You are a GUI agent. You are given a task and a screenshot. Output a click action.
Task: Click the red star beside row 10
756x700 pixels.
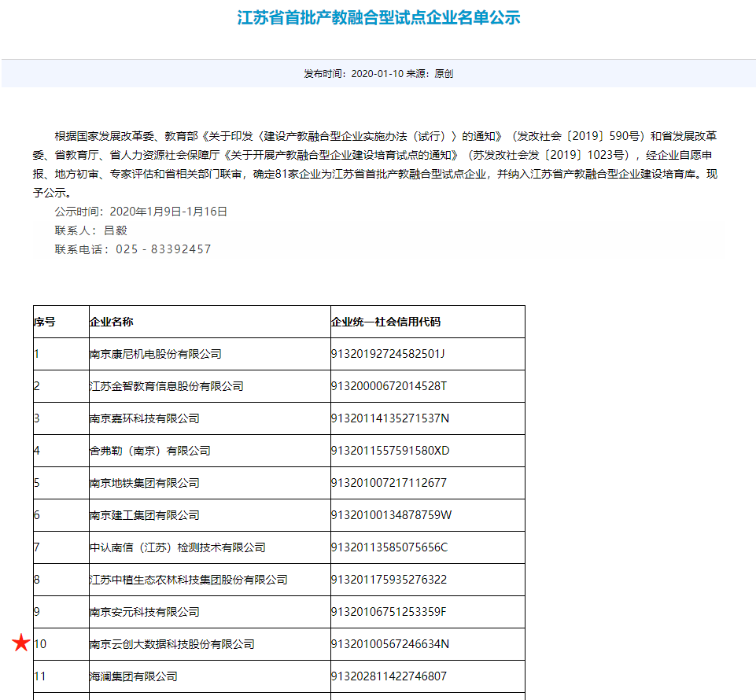click(x=21, y=643)
